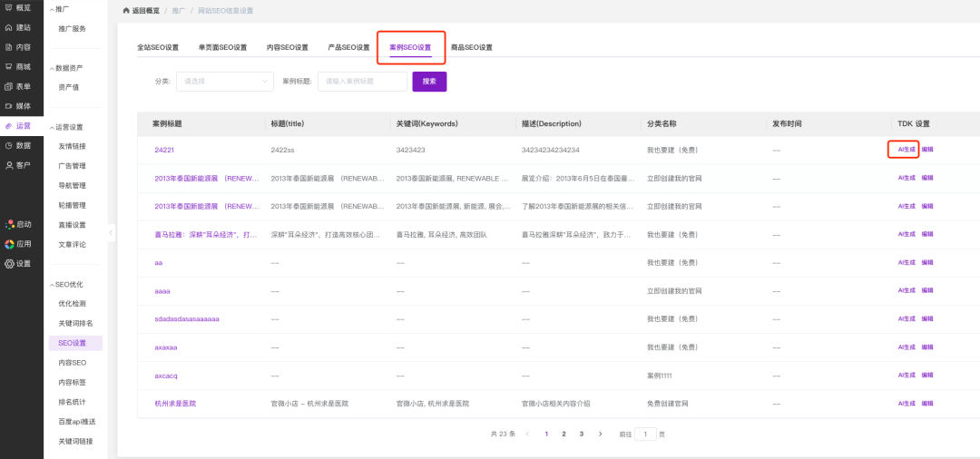
Task: Open the 商城 store icon
Action: point(9,67)
